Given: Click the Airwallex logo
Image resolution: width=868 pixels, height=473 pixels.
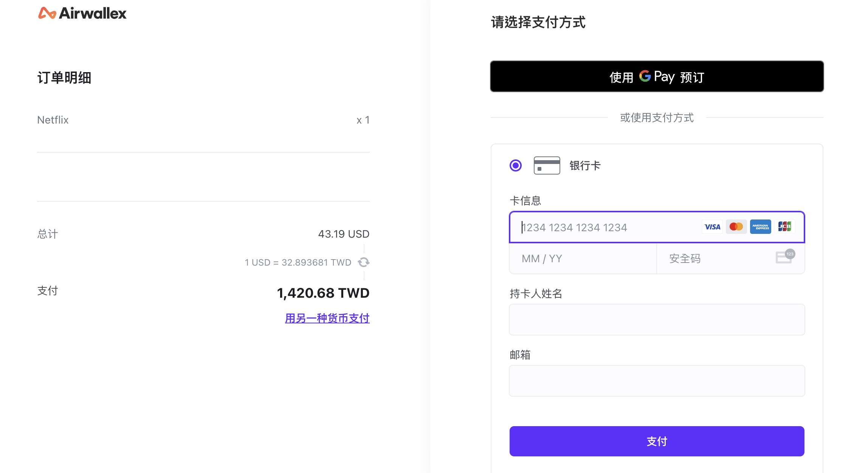Looking at the screenshot, I should tap(82, 14).
